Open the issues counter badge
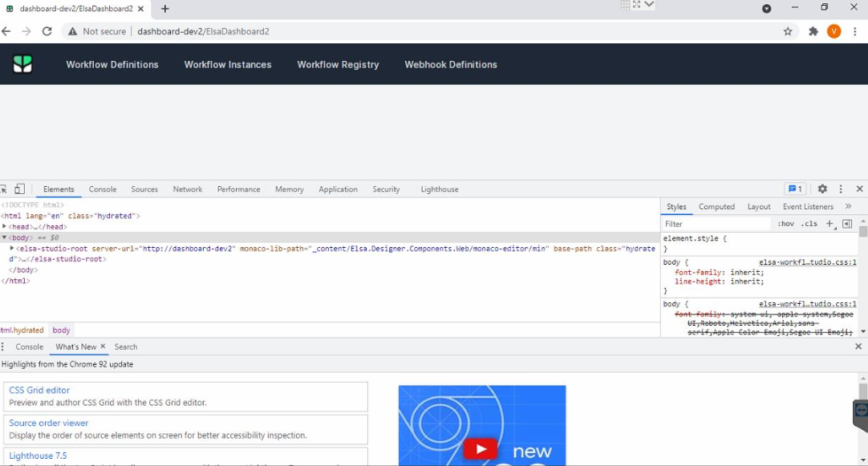The width and height of the screenshot is (868, 466). (796, 189)
